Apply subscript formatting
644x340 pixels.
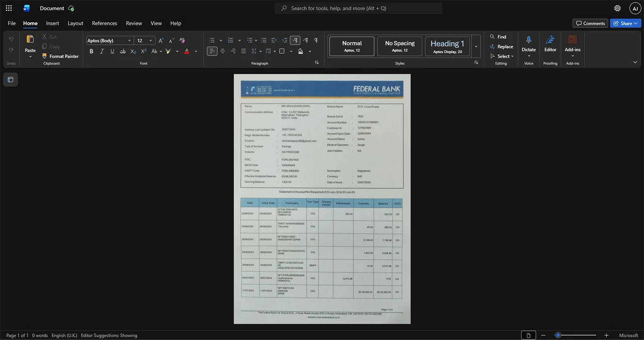pos(133,51)
